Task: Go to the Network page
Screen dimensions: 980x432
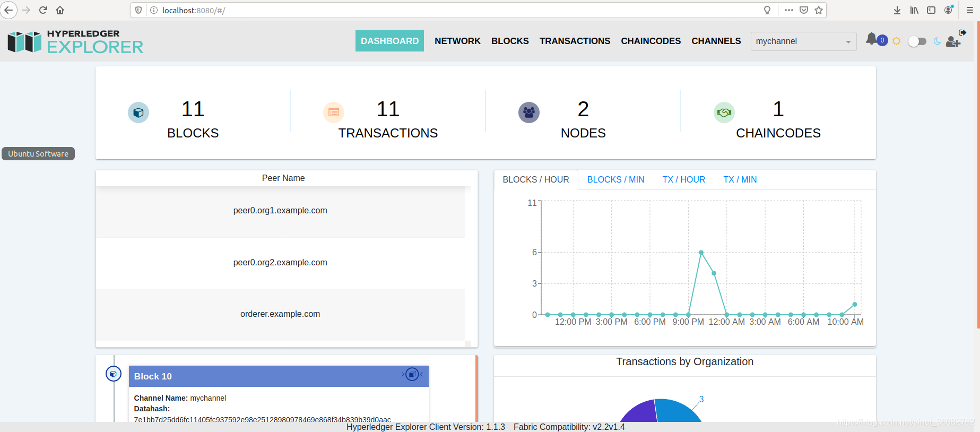Action: 457,41
